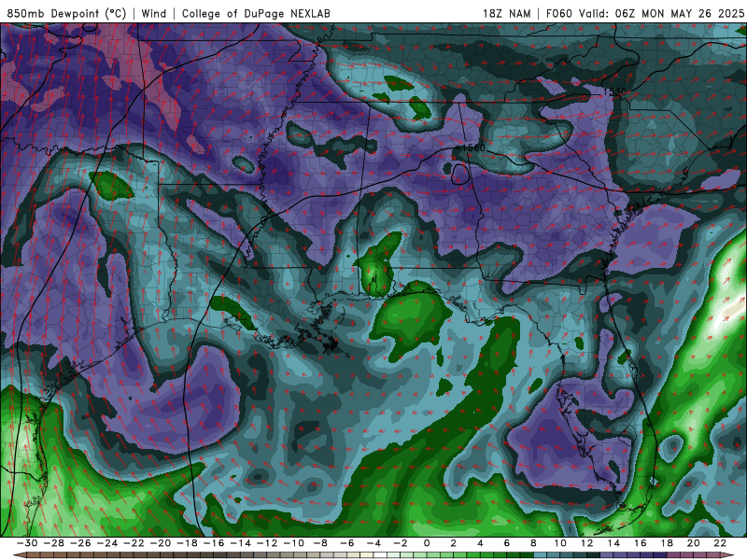Click the -24 color scale label
747x560 pixels.
pyautogui.click(x=106, y=543)
